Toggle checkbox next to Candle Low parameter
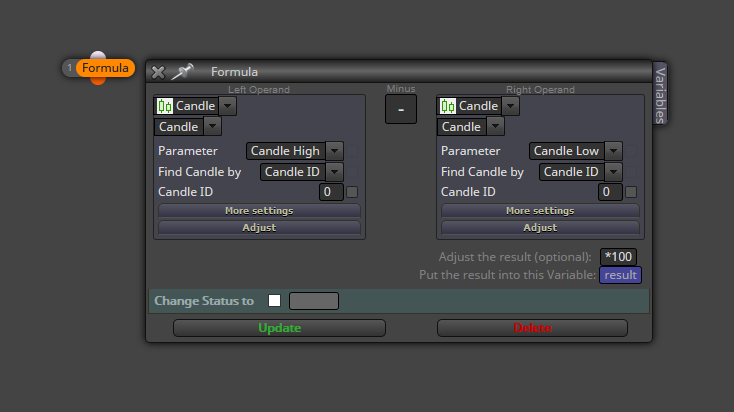This screenshot has width=734, height=412. [631, 151]
